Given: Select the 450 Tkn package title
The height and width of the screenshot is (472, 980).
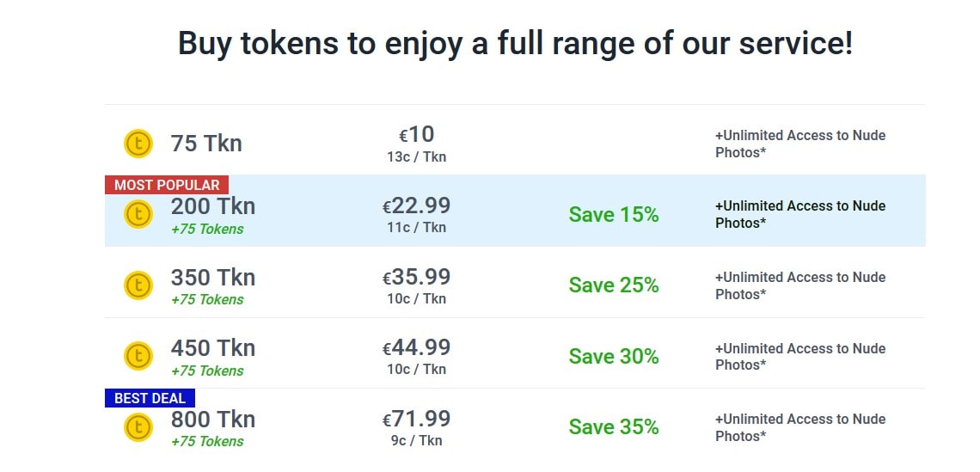Looking at the screenshot, I should pos(213,347).
